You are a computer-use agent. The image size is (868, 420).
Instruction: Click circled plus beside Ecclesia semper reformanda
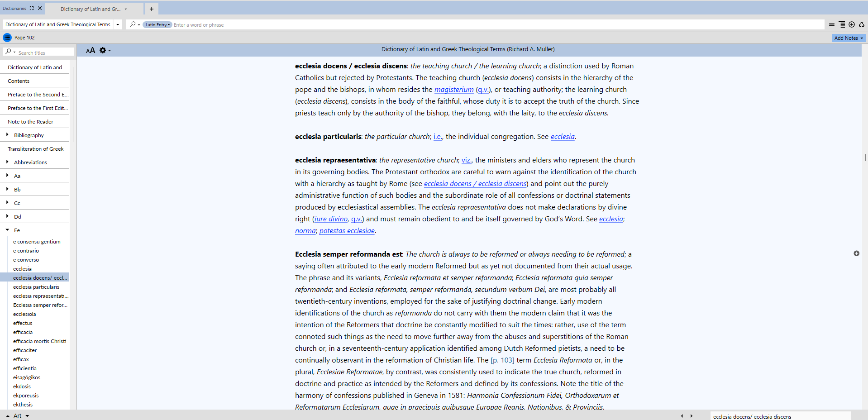(x=856, y=253)
